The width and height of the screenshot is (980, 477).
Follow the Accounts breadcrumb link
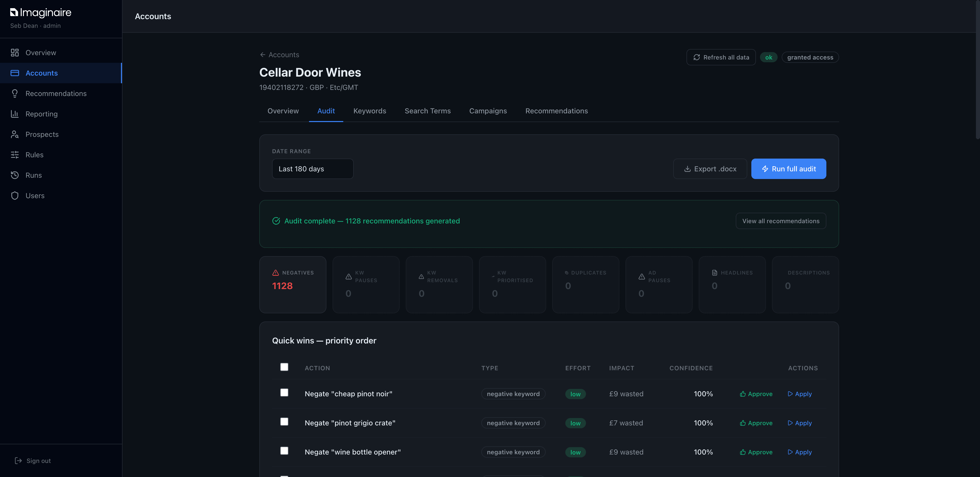[x=279, y=55]
